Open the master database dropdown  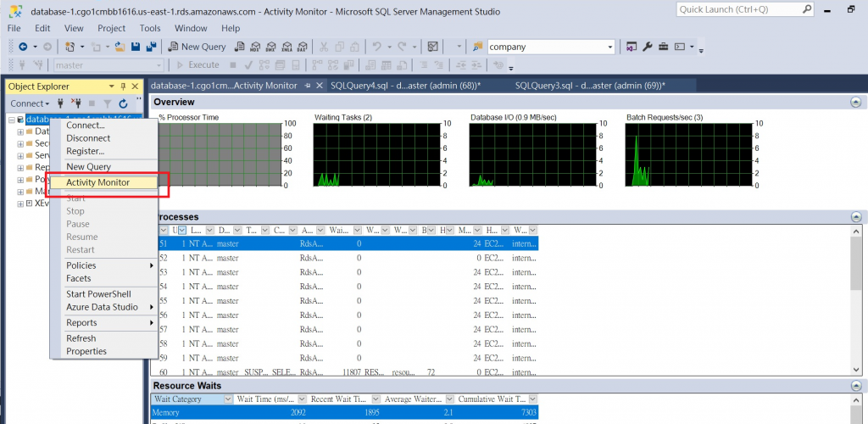tap(159, 65)
